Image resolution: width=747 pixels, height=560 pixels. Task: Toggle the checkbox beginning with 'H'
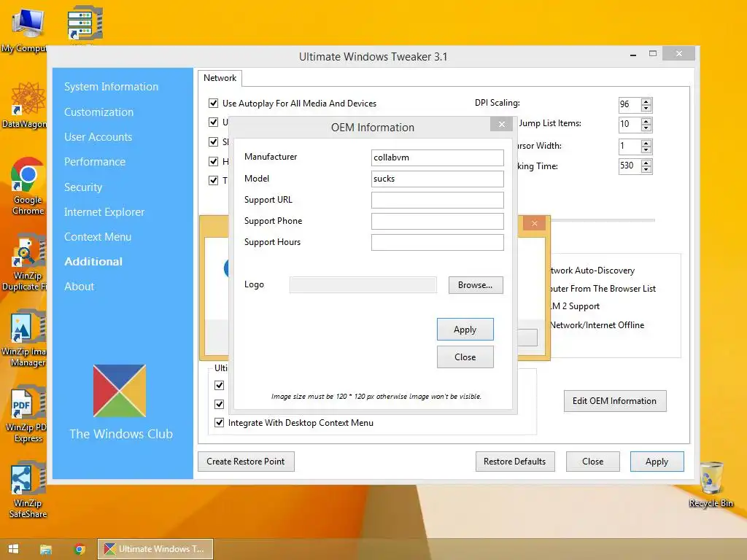click(214, 161)
